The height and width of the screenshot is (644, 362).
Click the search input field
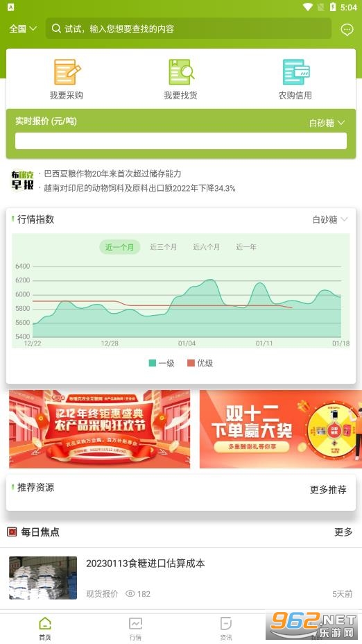(189, 28)
